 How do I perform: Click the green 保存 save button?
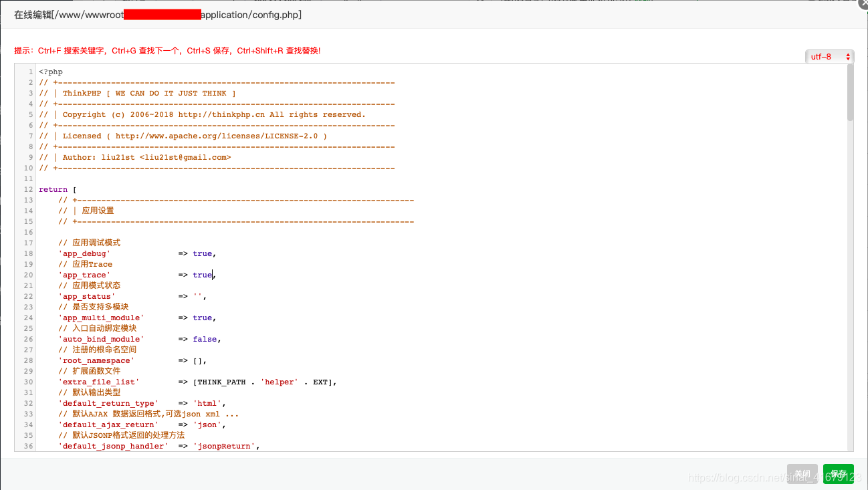(839, 474)
